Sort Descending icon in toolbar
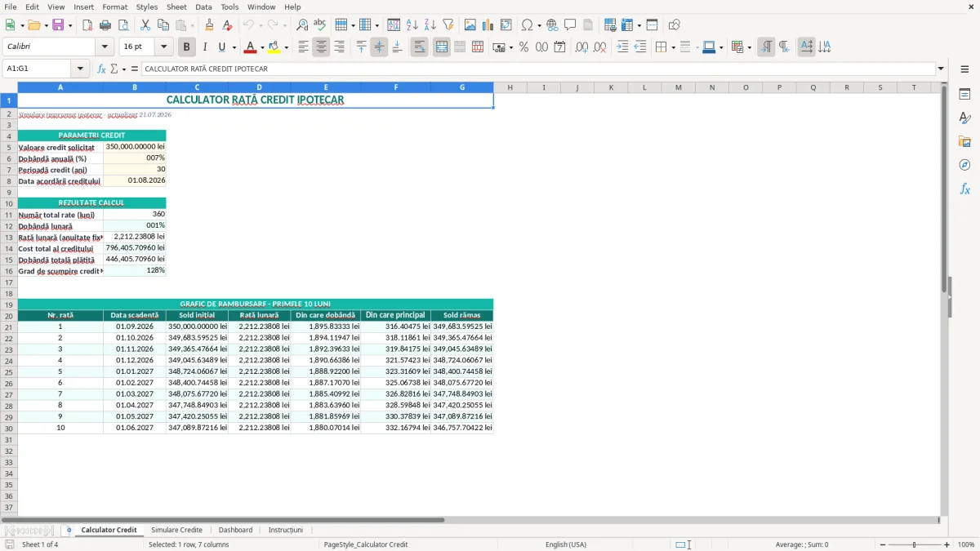The width and height of the screenshot is (980, 551). point(430,25)
